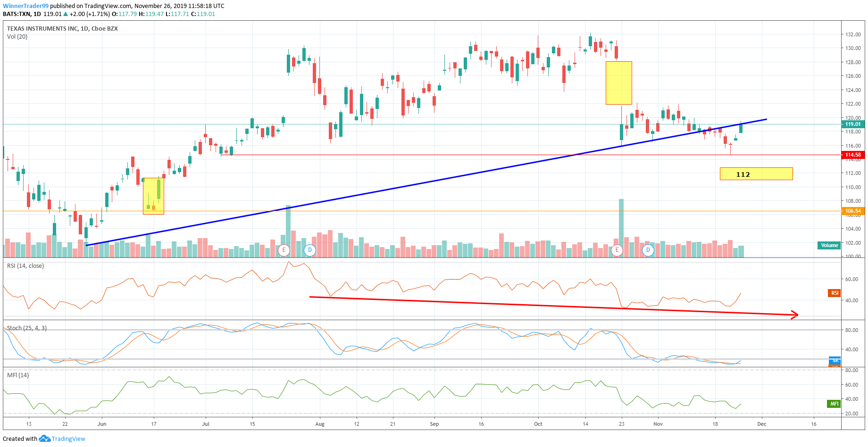Image resolution: width=868 pixels, height=447 pixels.
Task: Click the earnings 'E' marker at October 23
Action: tap(617, 250)
